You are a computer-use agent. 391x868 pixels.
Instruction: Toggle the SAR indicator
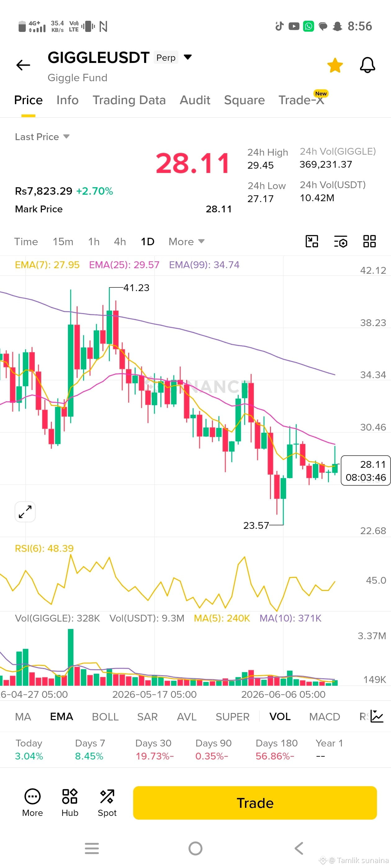coord(147,717)
